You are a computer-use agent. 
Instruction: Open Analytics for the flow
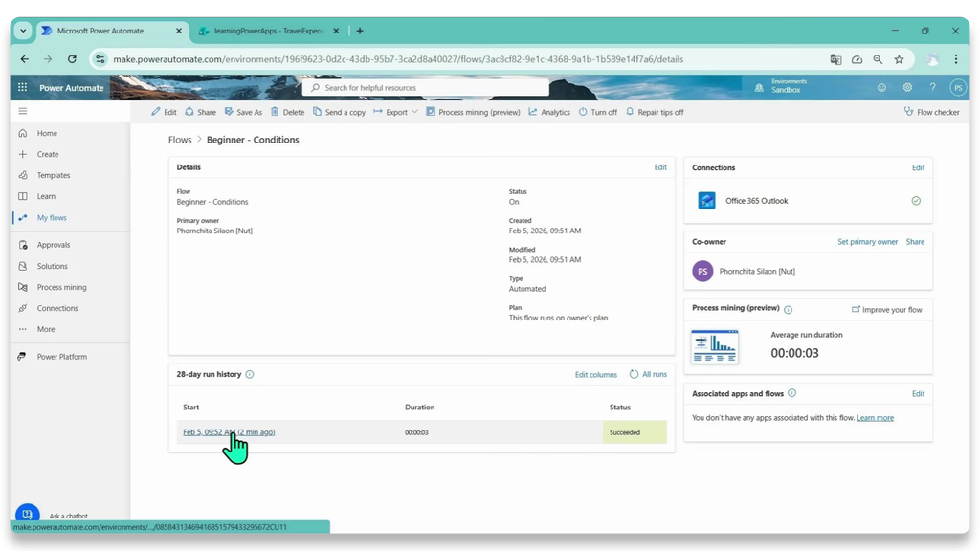[549, 113]
